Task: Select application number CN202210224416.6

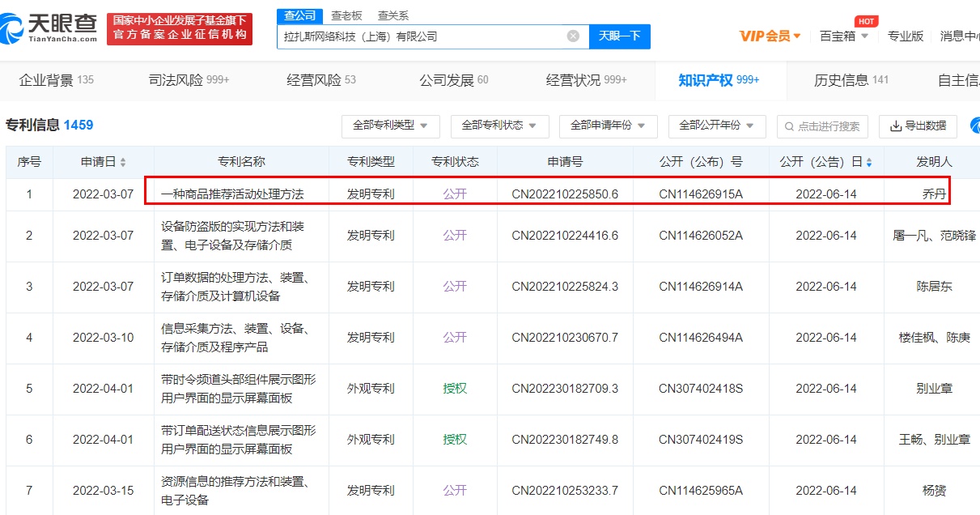Action: [565, 236]
